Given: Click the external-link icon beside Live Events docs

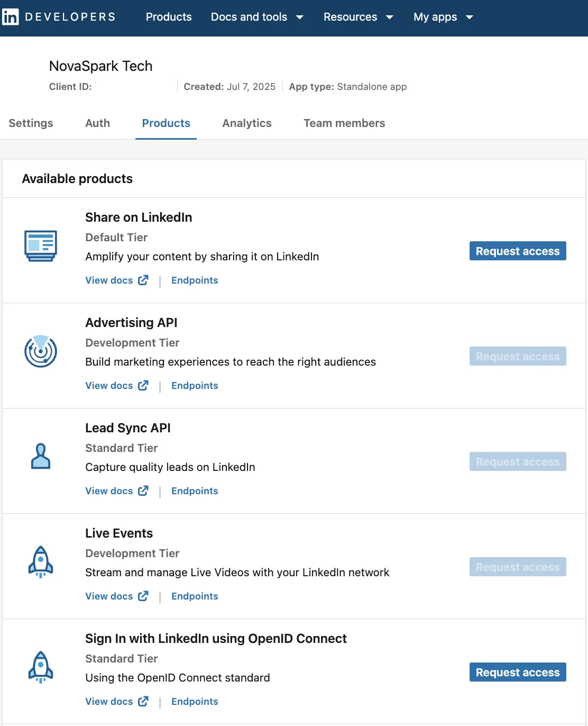Looking at the screenshot, I should tap(143, 596).
